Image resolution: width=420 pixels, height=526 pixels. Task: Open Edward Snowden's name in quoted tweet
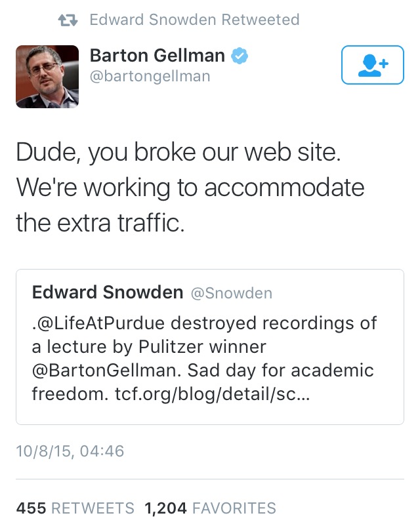click(108, 293)
